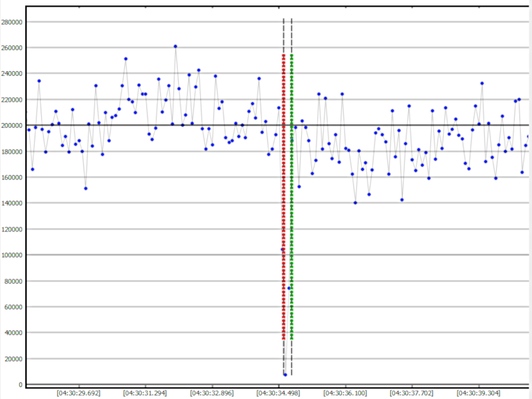Select the peak data point near 251000
The image size is (532, 399).
pos(126,59)
